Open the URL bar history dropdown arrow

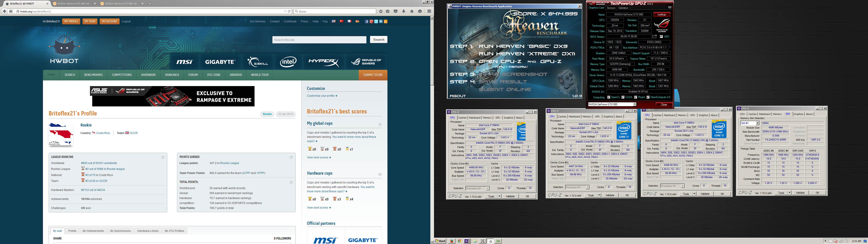(x=285, y=12)
